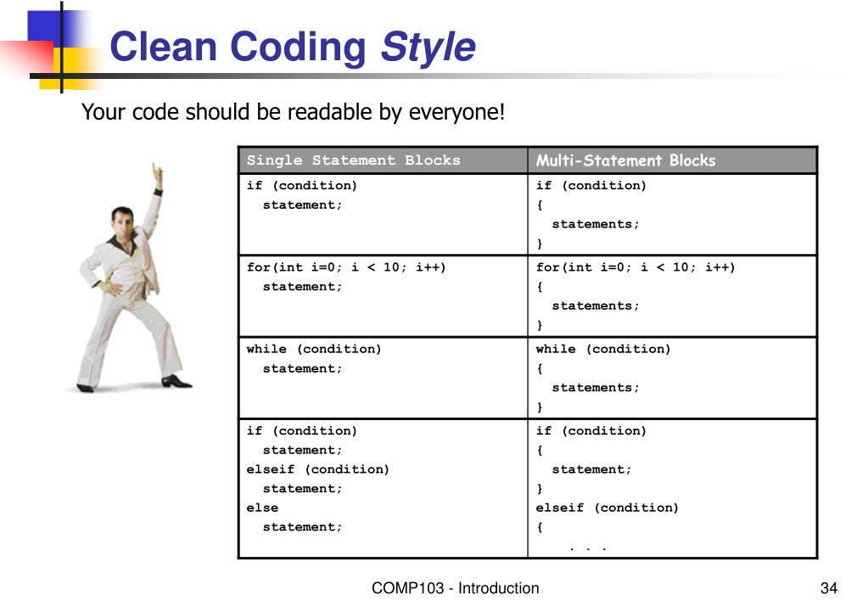This screenshot has width=868, height=601.
Task: Click the 'COMP103 - Introduction' footer text
Action: 455,588
